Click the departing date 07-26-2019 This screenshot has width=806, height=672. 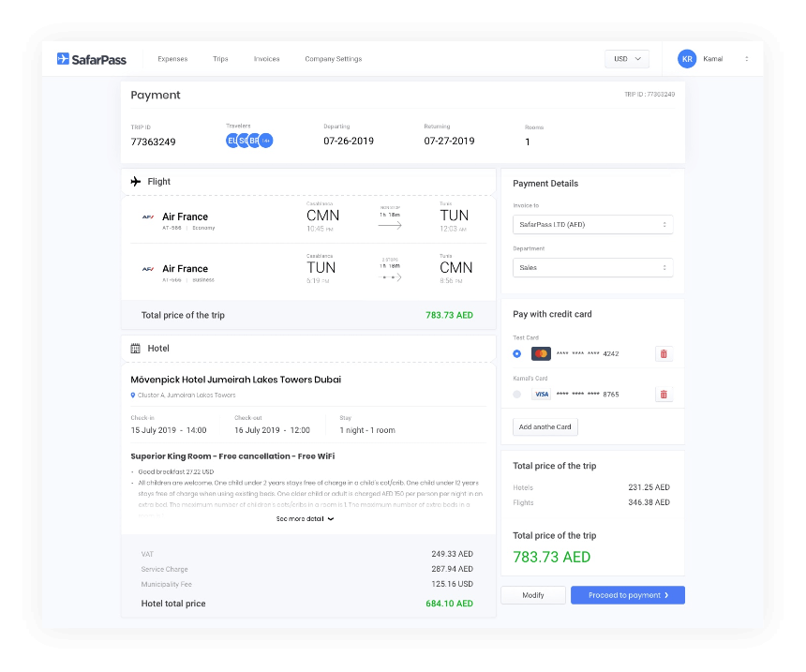[349, 141]
